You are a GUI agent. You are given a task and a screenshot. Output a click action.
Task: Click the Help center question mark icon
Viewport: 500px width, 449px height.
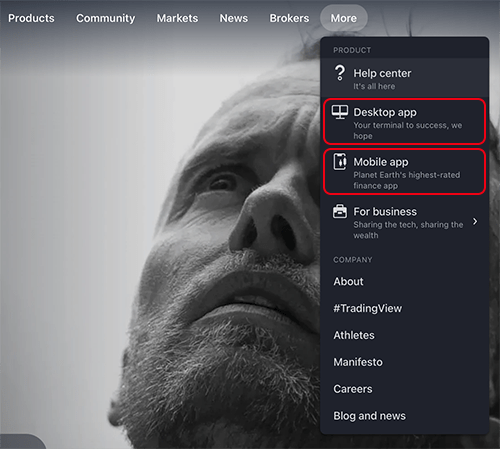click(x=340, y=73)
